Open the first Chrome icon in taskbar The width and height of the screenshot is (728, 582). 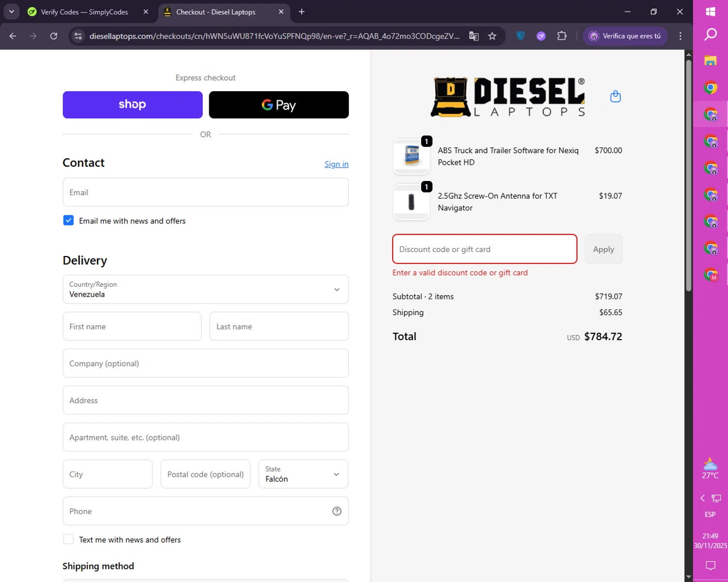click(x=711, y=88)
